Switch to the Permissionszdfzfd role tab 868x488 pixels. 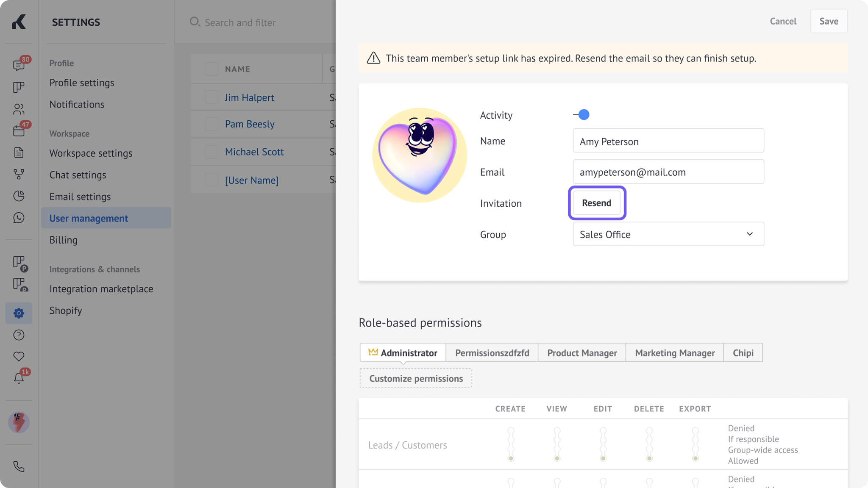[492, 353]
